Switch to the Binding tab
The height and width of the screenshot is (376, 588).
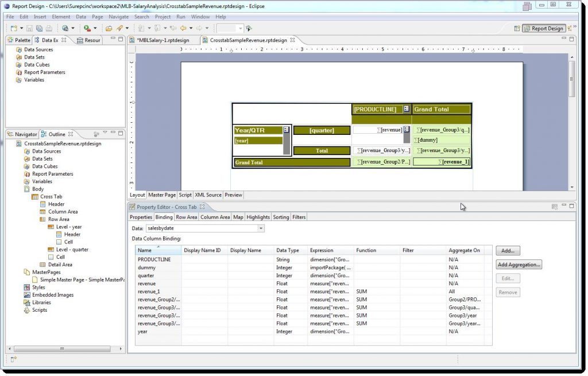[164, 217]
